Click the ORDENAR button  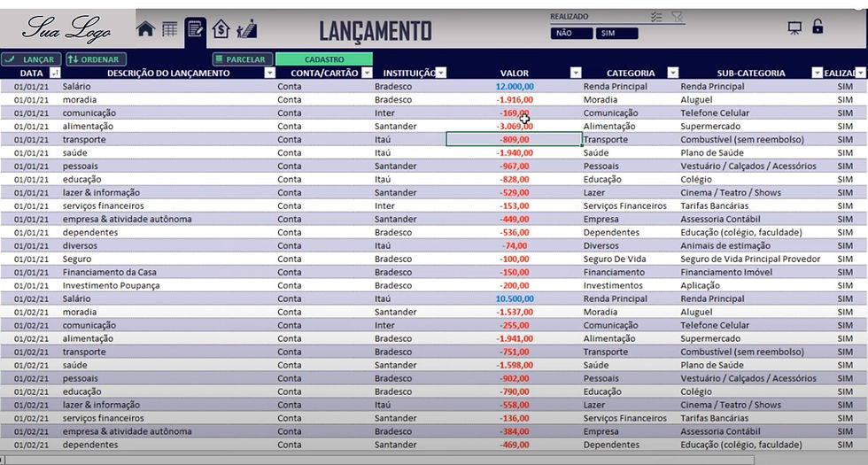click(97, 59)
